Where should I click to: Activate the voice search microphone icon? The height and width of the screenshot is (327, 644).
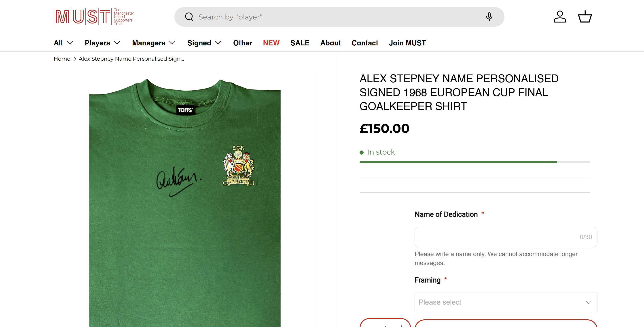[489, 17]
